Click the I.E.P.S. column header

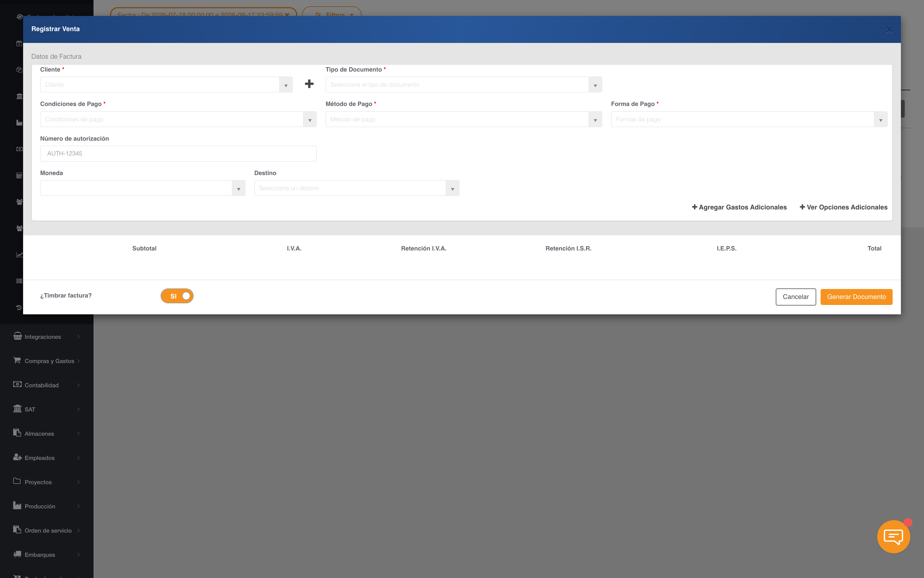pos(726,249)
